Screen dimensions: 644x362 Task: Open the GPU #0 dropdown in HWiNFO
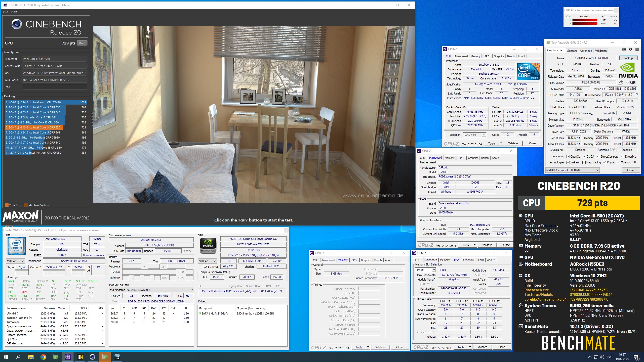[207, 261]
